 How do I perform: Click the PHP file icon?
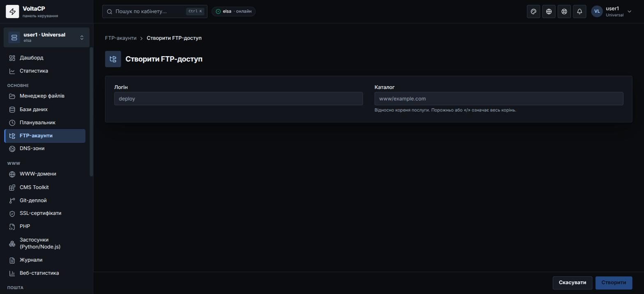(12, 227)
